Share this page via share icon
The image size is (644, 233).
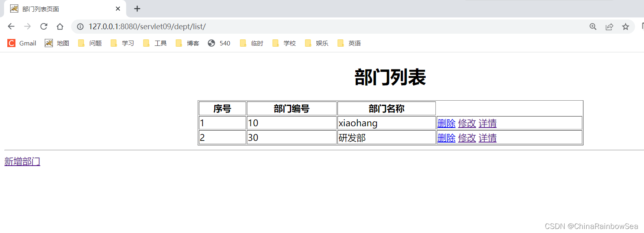609,26
